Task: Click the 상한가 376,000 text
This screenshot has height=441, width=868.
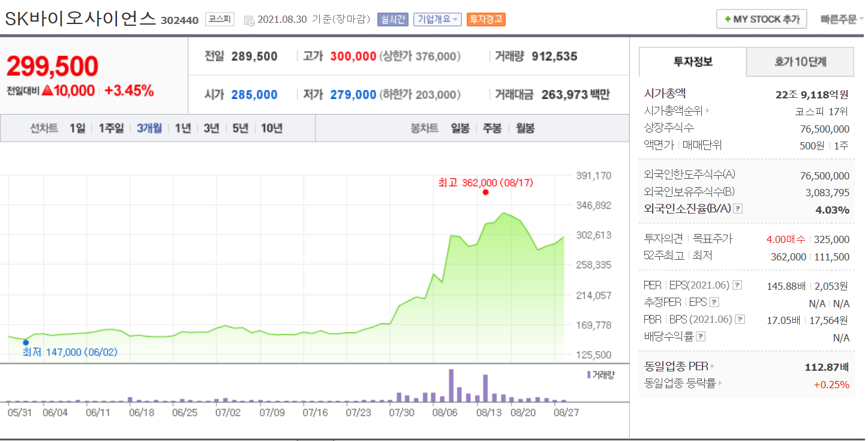Action: 421,56
